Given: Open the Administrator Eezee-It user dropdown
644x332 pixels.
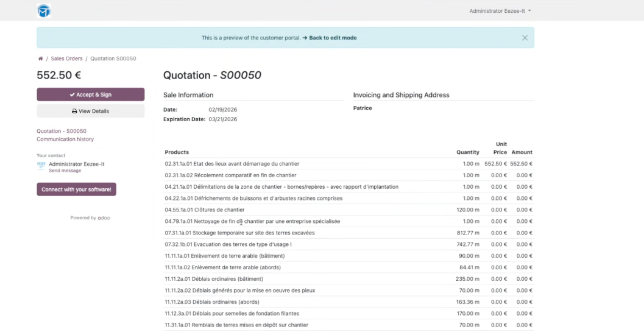Looking at the screenshot, I should click(x=500, y=11).
